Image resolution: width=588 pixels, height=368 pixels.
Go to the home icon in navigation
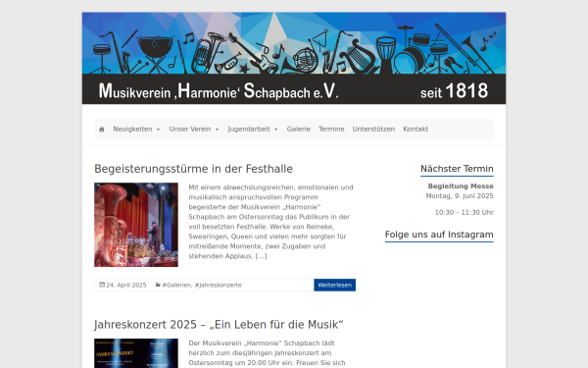pos(102,130)
